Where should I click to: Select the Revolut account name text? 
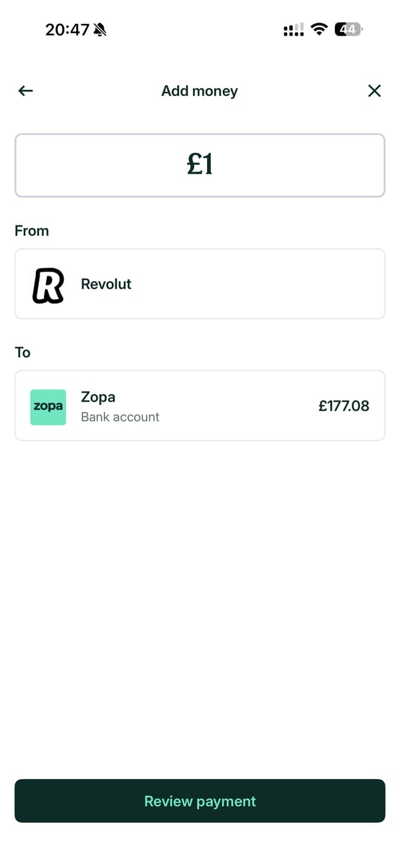106,284
